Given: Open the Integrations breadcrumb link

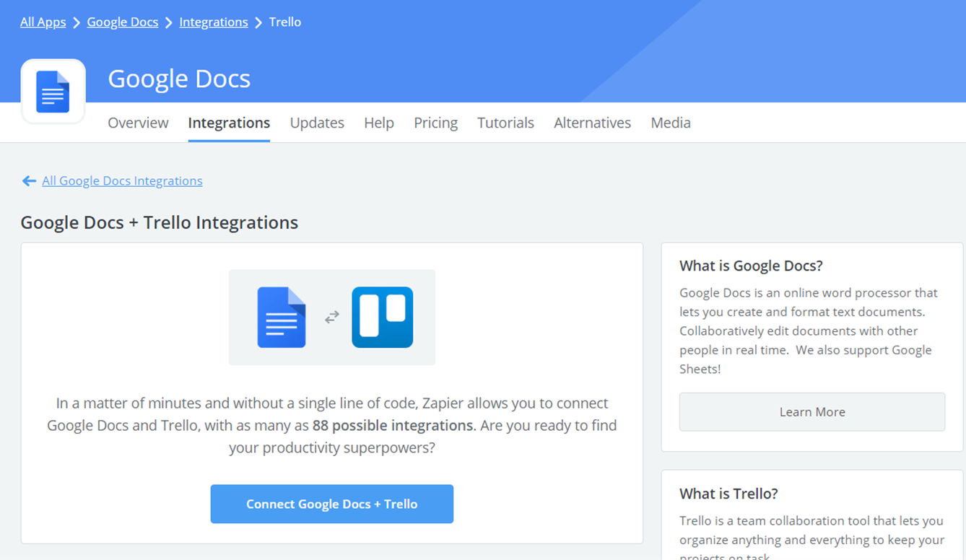Looking at the screenshot, I should (214, 22).
